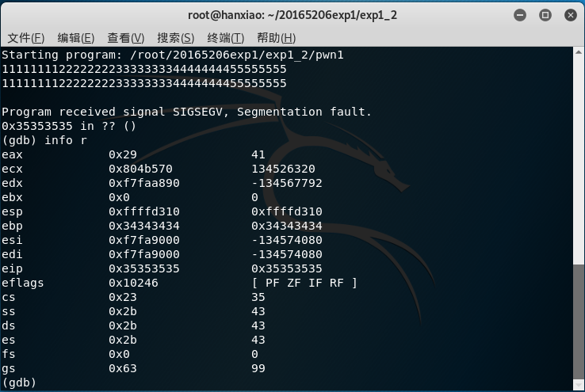Screen dimensions: 585x392
Task: Open the 终端(T) menu
Action: (x=226, y=38)
